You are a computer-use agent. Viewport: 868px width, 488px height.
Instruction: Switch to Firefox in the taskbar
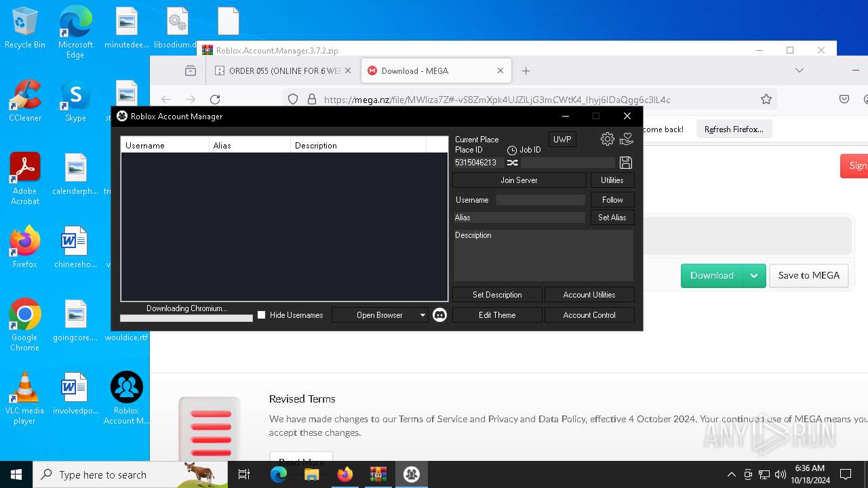coord(345,474)
